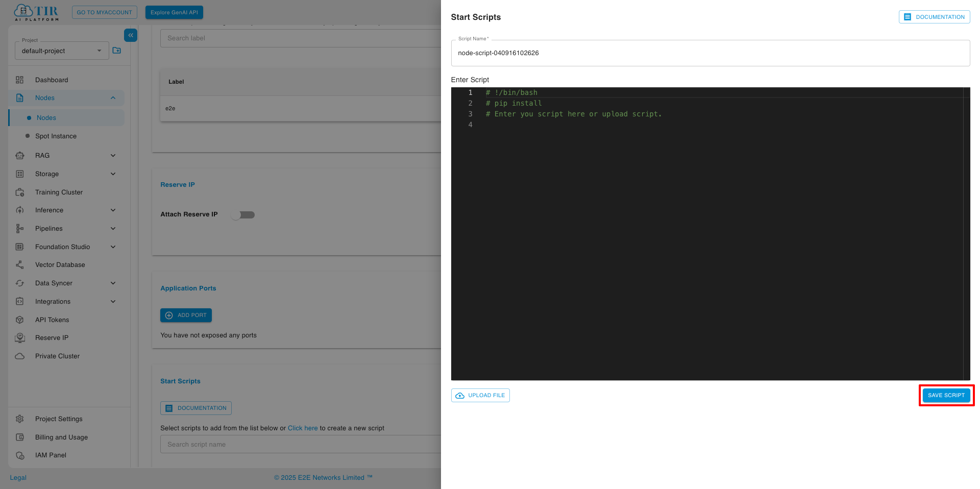Click the IAM Panel icon
This screenshot has width=980, height=489.
click(x=20, y=455)
